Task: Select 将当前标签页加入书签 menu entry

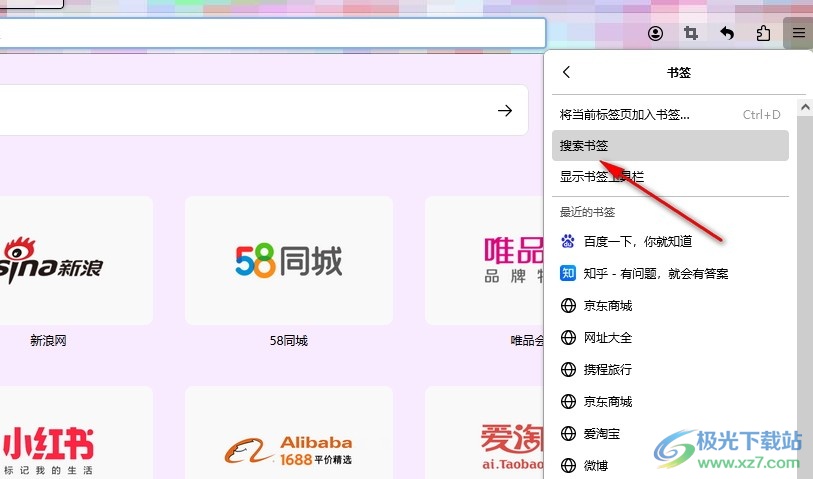Action: pyautogui.click(x=670, y=115)
